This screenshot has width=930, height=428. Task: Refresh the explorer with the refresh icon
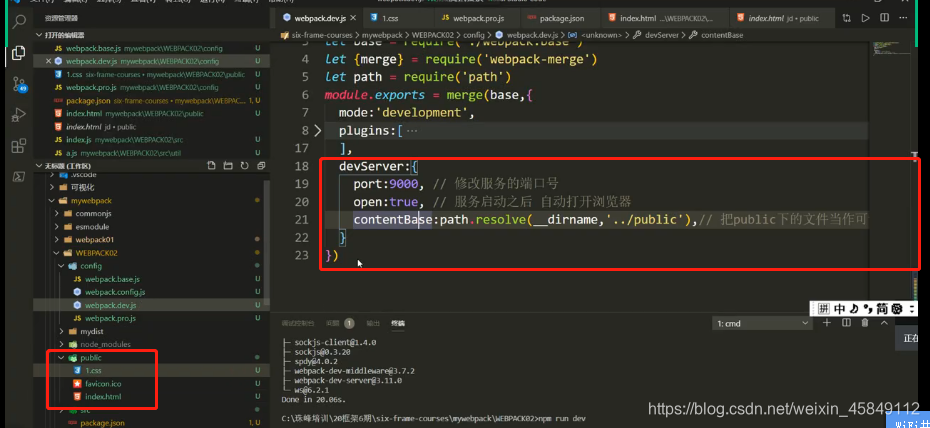coord(244,166)
